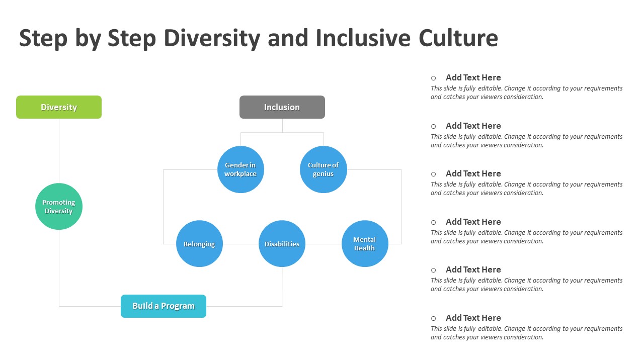This screenshot has height=362, width=644.
Task: Click the third Add Text Here heading
Action: pos(473,173)
